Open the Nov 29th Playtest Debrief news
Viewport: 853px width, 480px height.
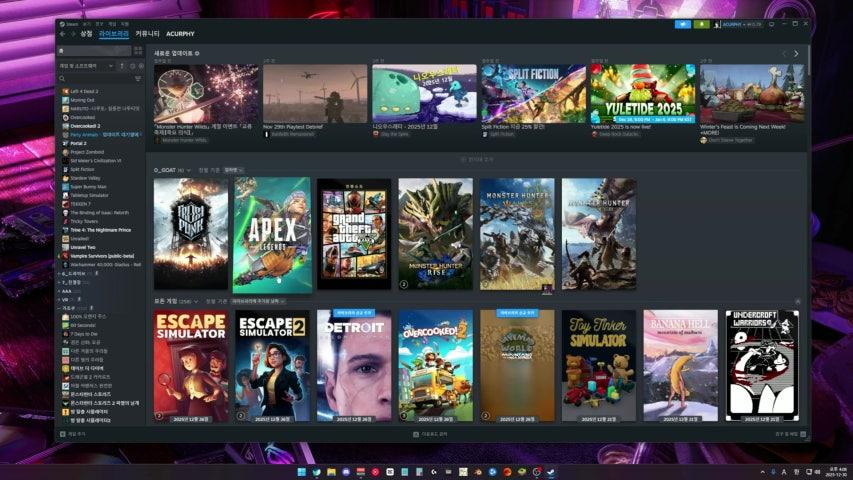pyautogui.click(x=315, y=101)
